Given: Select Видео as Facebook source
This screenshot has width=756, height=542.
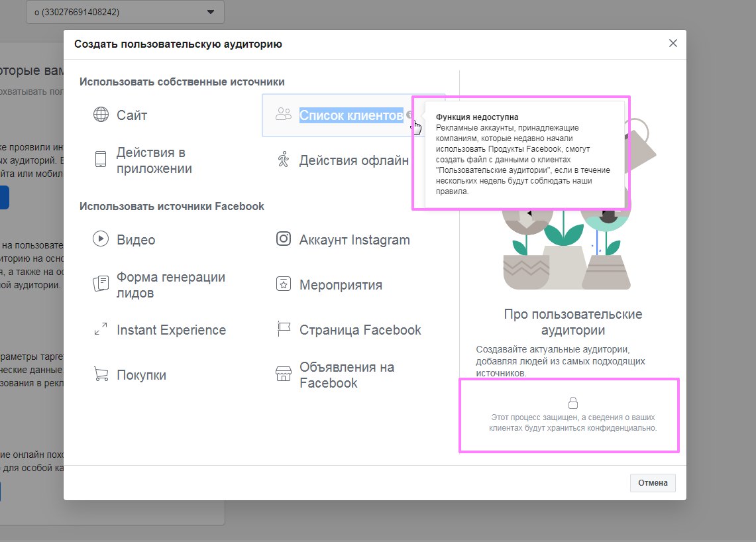Looking at the screenshot, I should (x=136, y=240).
